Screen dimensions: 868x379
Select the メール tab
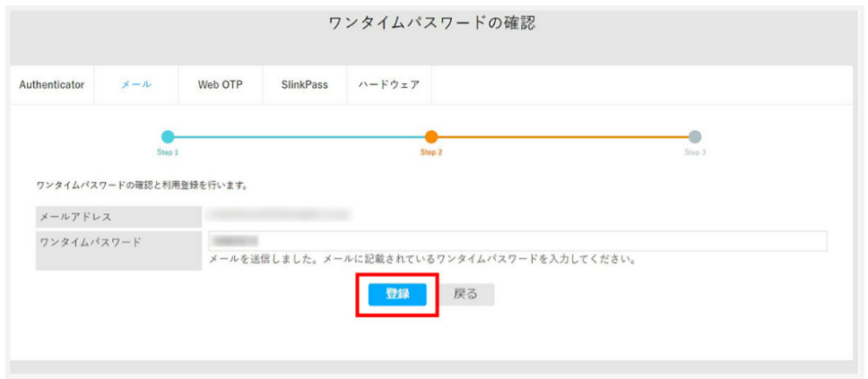tap(136, 85)
